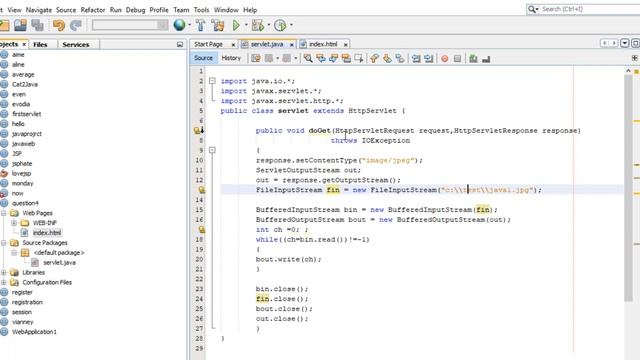This screenshot has height=360, width=640.
Task: Select the firstservlet project
Action: tap(27, 114)
